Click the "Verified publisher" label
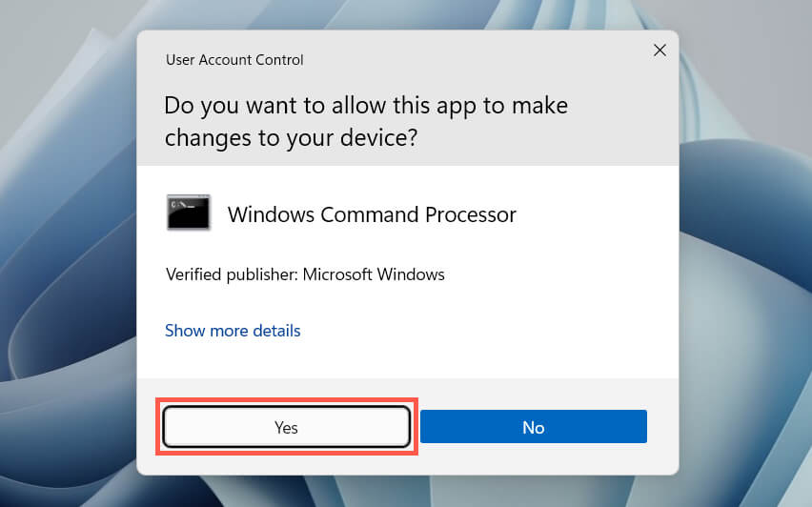This screenshot has width=812, height=507. (233, 274)
